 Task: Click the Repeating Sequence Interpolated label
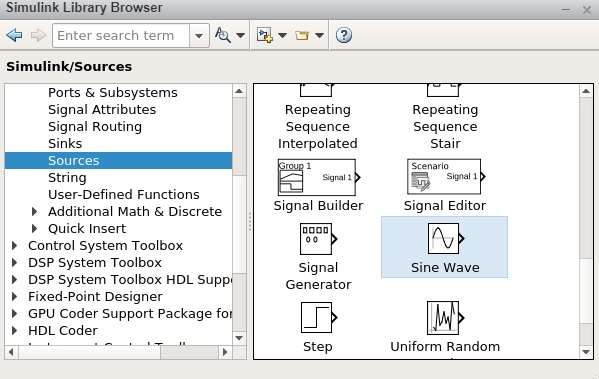(318, 126)
